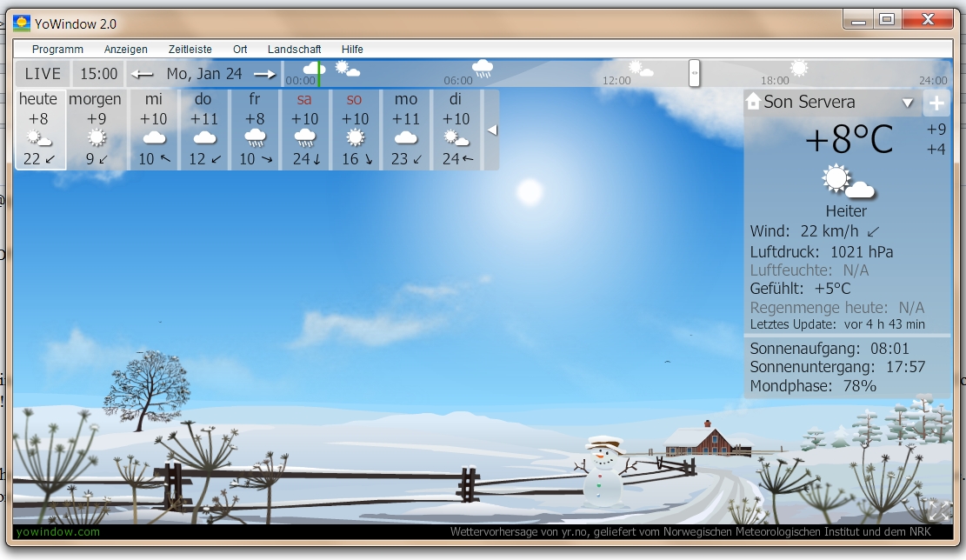966x560 pixels.
Task: Open the Landschaft menu
Action: pos(294,50)
